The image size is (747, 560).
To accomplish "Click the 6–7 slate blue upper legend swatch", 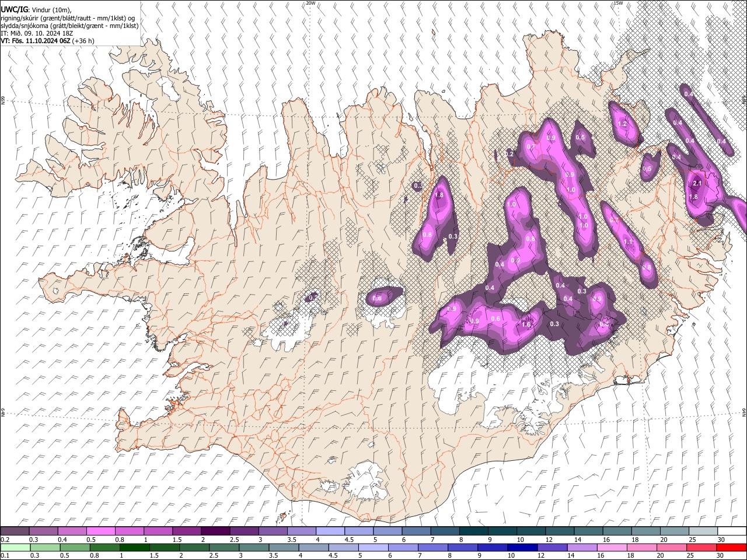I will click(417, 531).
